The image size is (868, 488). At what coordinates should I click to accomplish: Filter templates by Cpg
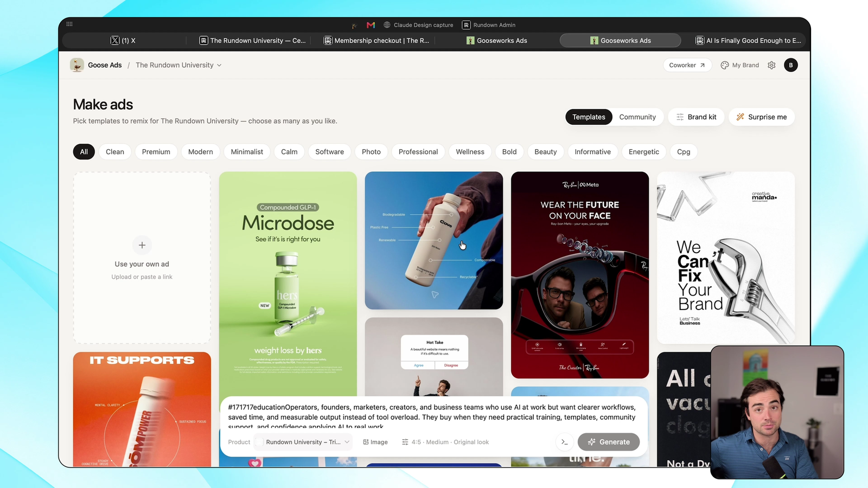684,152
